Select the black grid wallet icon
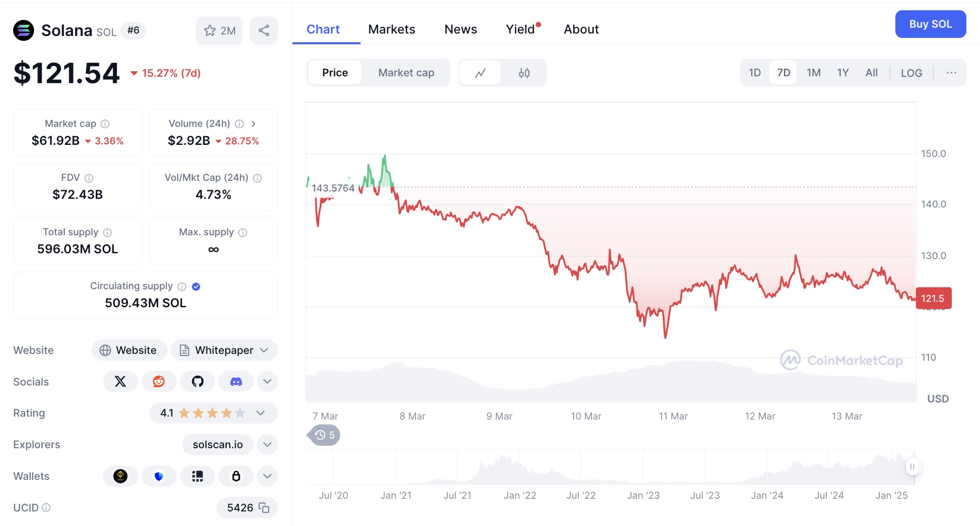 point(198,476)
